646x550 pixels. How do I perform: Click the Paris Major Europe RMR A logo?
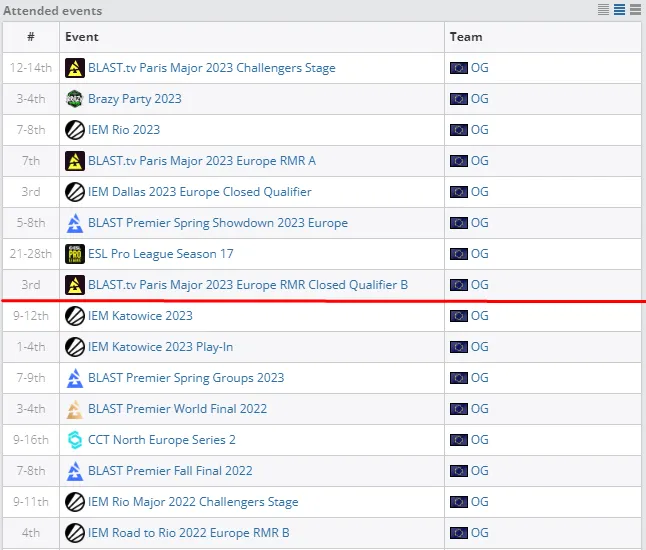pos(75,161)
